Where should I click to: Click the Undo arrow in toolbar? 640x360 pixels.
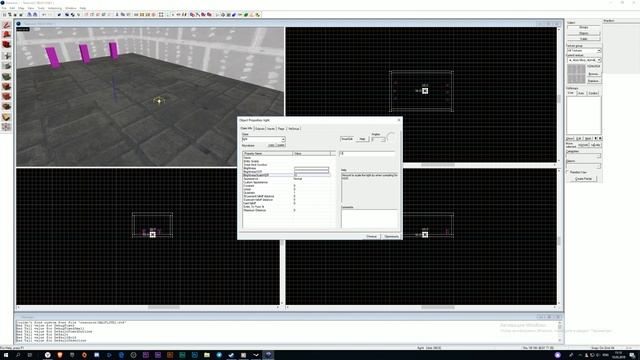(x=44, y=15)
